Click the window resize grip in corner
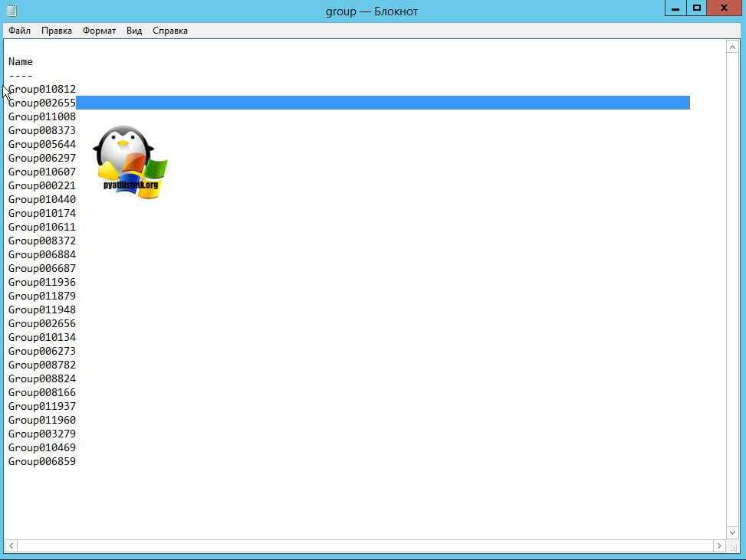The width and height of the screenshot is (746, 560). coord(733,547)
